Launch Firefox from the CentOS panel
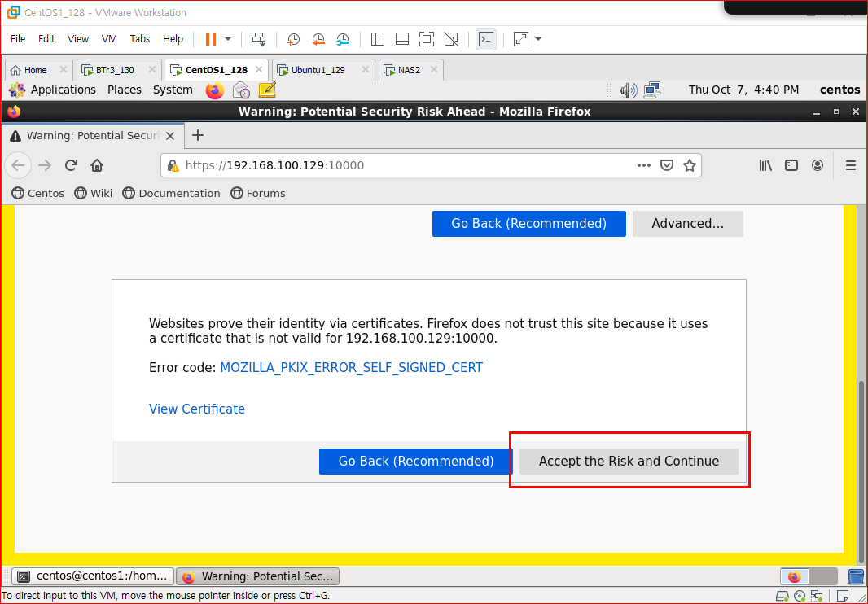 pyautogui.click(x=215, y=90)
